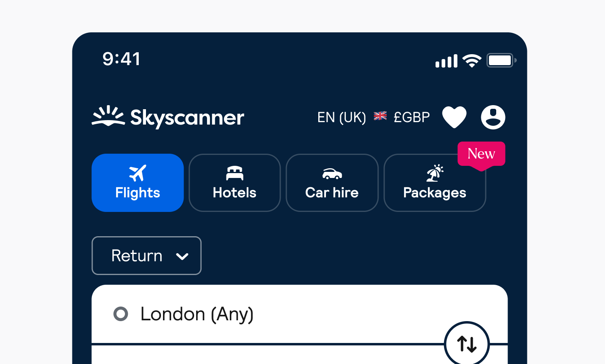Switch to the Car hire tab

point(332,183)
